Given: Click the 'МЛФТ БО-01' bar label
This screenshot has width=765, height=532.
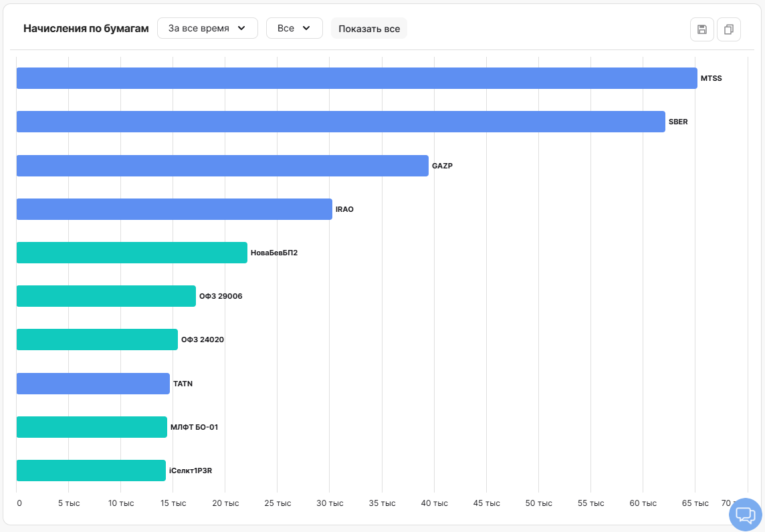Looking at the screenshot, I should pyautogui.click(x=194, y=427).
